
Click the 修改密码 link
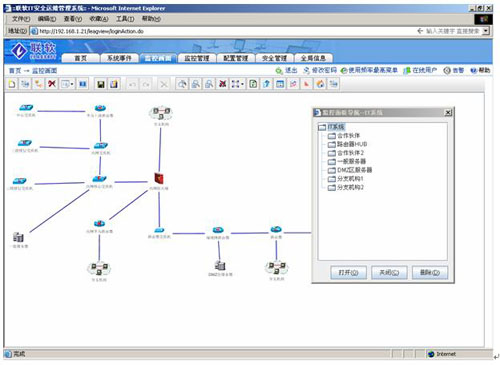320,70
